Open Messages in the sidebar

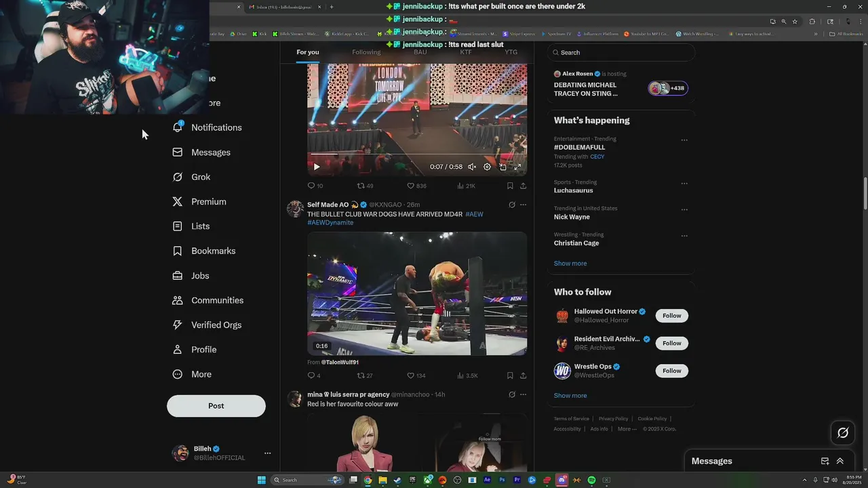tap(201, 152)
